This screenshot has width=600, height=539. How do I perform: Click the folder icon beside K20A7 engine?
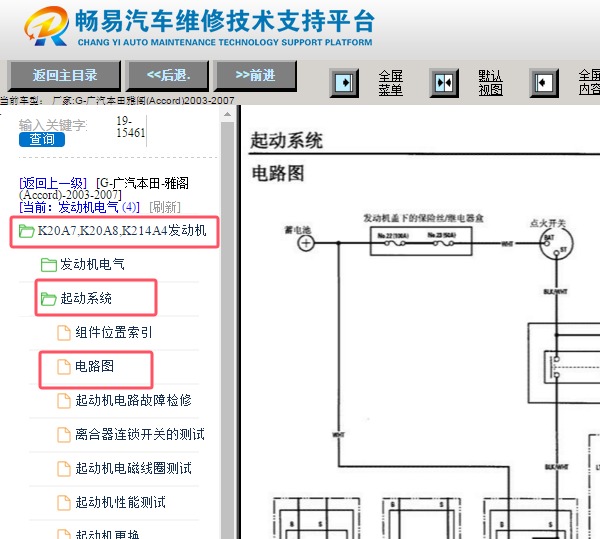tap(26, 231)
